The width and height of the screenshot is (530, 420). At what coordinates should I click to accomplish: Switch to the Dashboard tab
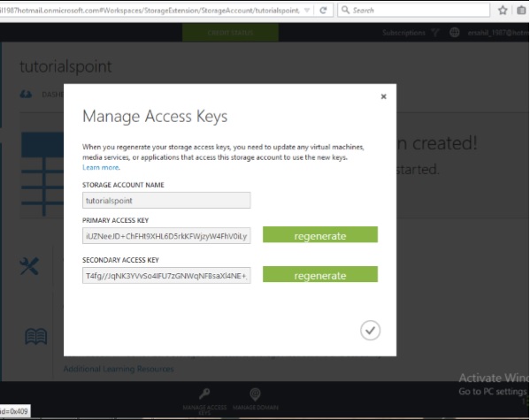[52, 95]
